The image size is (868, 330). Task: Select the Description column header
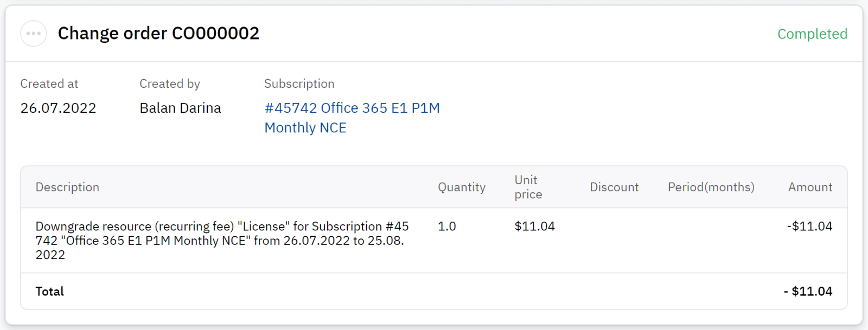pos(67,187)
